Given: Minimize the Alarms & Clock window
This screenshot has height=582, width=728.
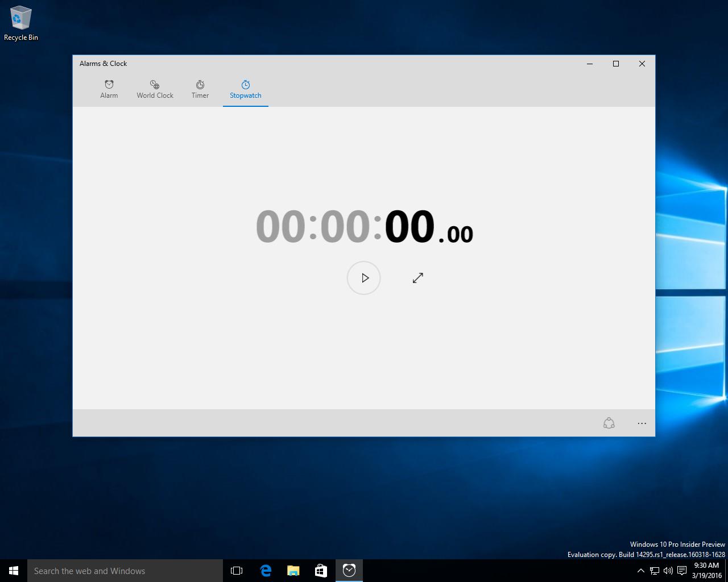Looking at the screenshot, I should click(590, 64).
